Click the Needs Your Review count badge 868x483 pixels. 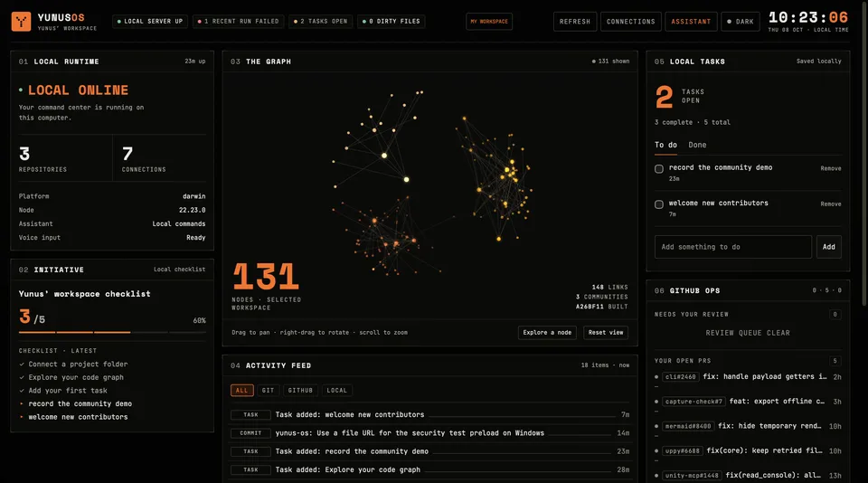835,315
